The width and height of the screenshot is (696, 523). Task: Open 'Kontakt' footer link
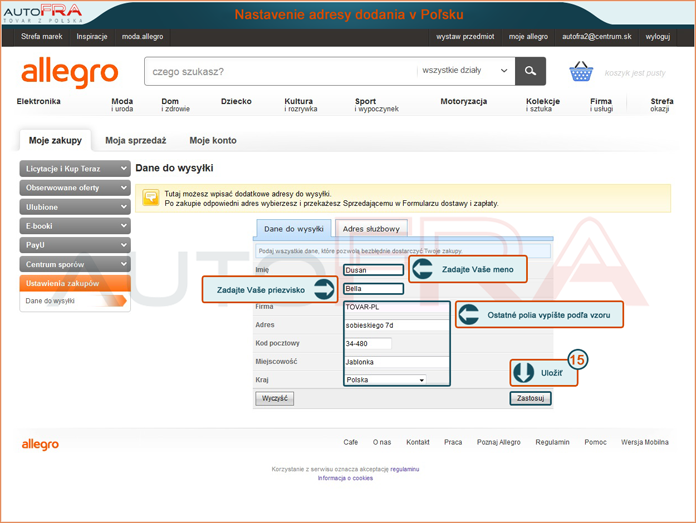418,442
